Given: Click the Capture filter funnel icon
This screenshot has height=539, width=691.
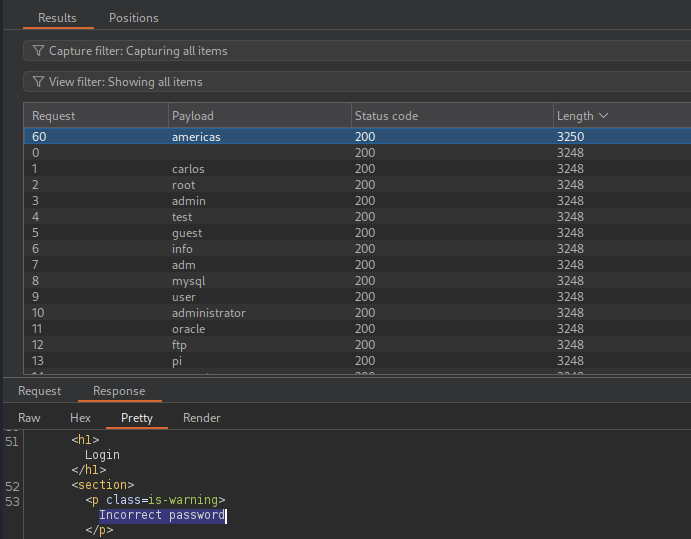Looking at the screenshot, I should [38, 51].
